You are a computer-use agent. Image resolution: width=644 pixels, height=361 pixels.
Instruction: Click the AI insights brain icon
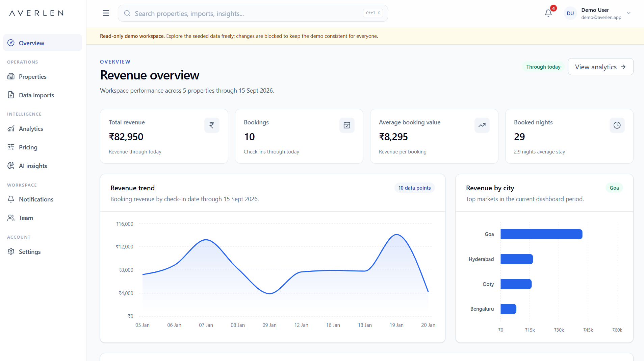click(11, 165)
